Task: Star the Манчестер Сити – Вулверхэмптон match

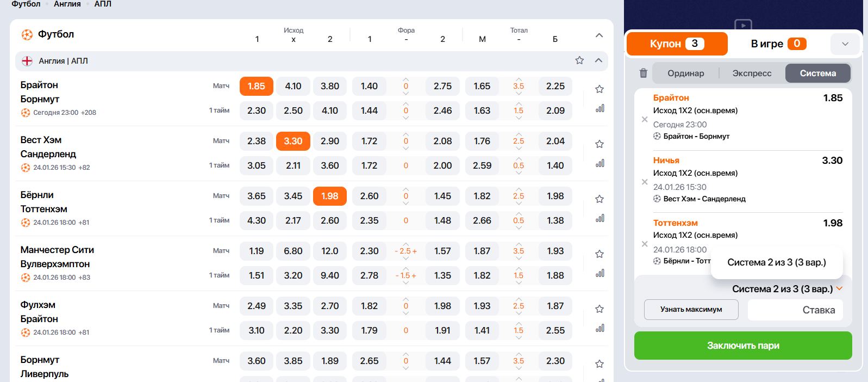Action: click(x=600, y=254)
